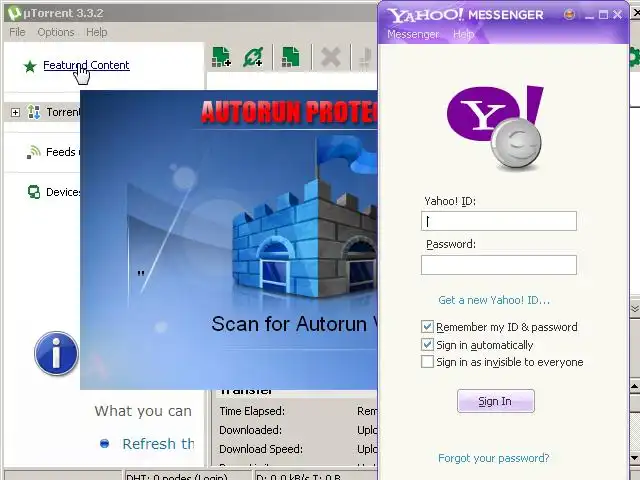The width and height of the screenshot is (640, 480).
Task: Click the blue information icon
Action: click(56, 353)
